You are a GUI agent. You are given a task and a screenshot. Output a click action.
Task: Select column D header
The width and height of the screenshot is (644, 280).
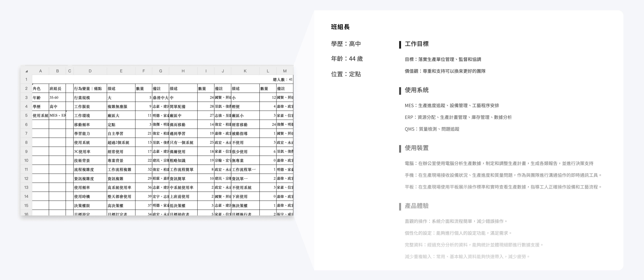[x=90, y=71]
